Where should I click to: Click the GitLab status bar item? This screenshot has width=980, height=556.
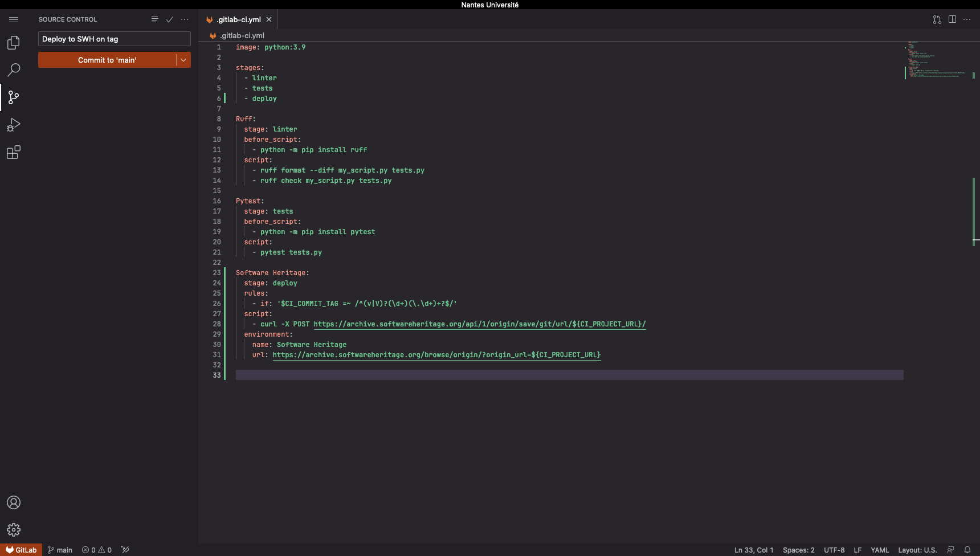pyautogui.click(x=21, y=550)
